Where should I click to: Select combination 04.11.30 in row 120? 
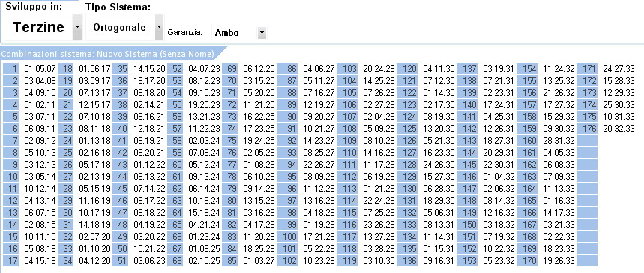pos(439,69)
